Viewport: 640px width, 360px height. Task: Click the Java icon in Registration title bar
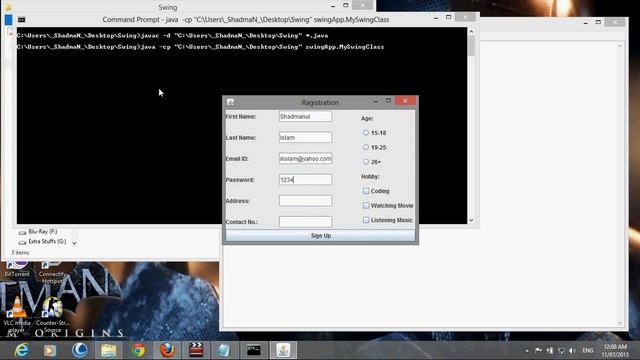pos(230,102)
